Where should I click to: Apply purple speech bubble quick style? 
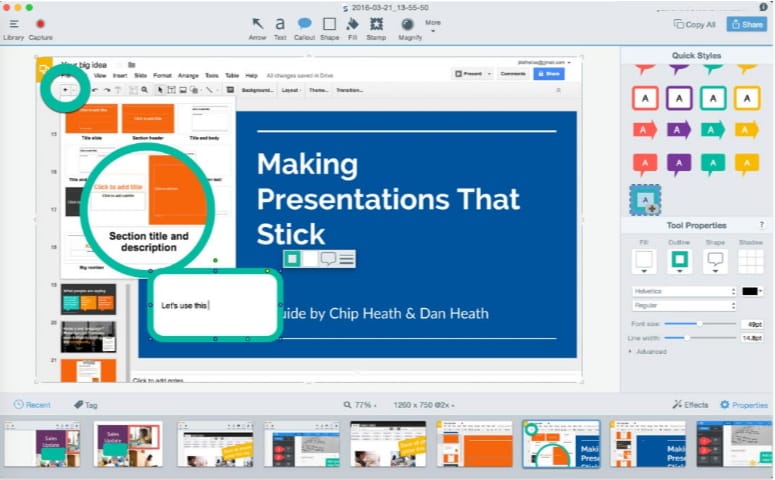(679, 164)
